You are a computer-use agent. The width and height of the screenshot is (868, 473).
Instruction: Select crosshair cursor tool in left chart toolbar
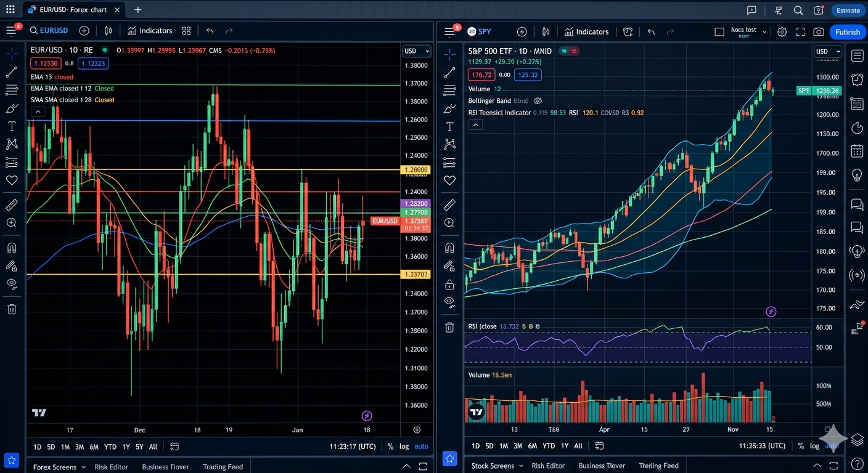[12, 54]
